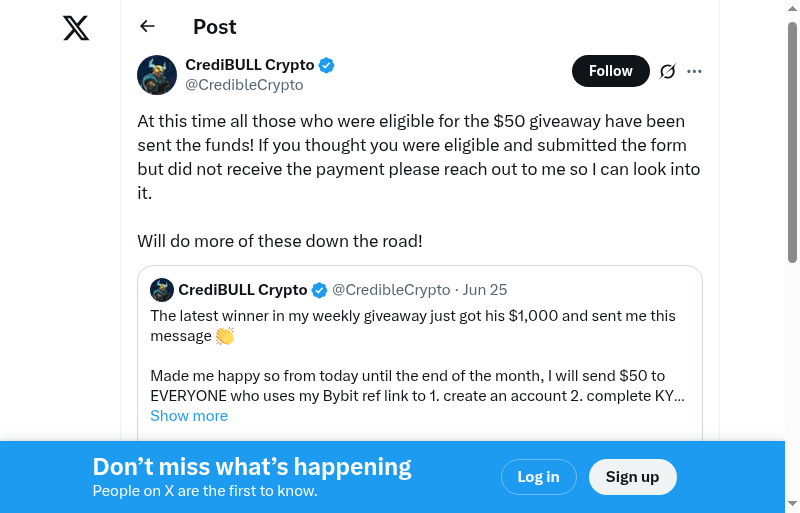Click the scrollbar down arrow
Screen dimensions: 800x513
click(793, 504)
